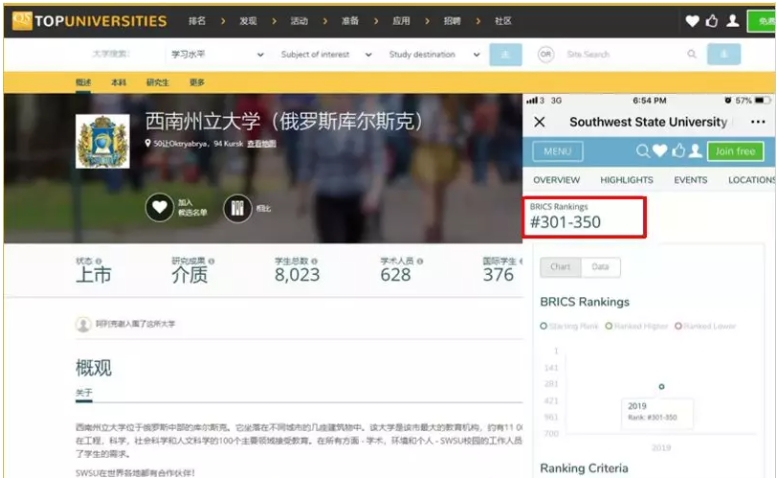Screen dimensions: 779x478
Task: Click magnifier icon in Site Search field
Action: pyautogui.click(x=692, y=54)
